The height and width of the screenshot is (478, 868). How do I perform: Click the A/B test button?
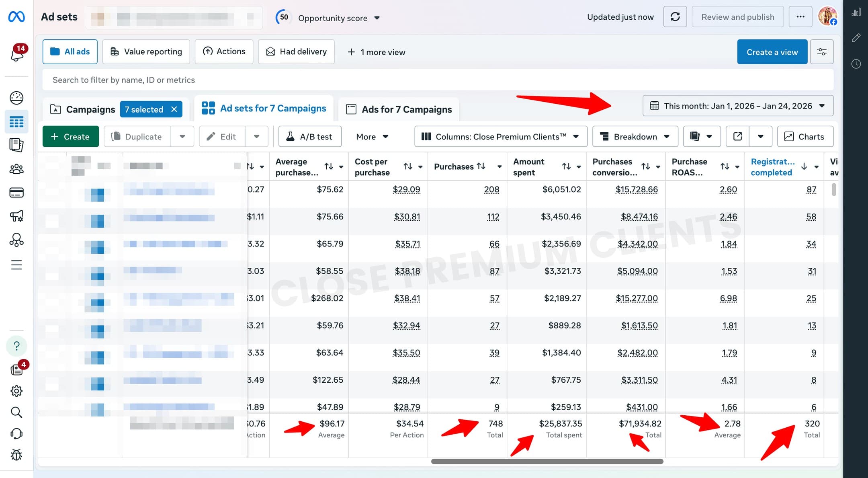pyautogui.click(x=310, y=137)
